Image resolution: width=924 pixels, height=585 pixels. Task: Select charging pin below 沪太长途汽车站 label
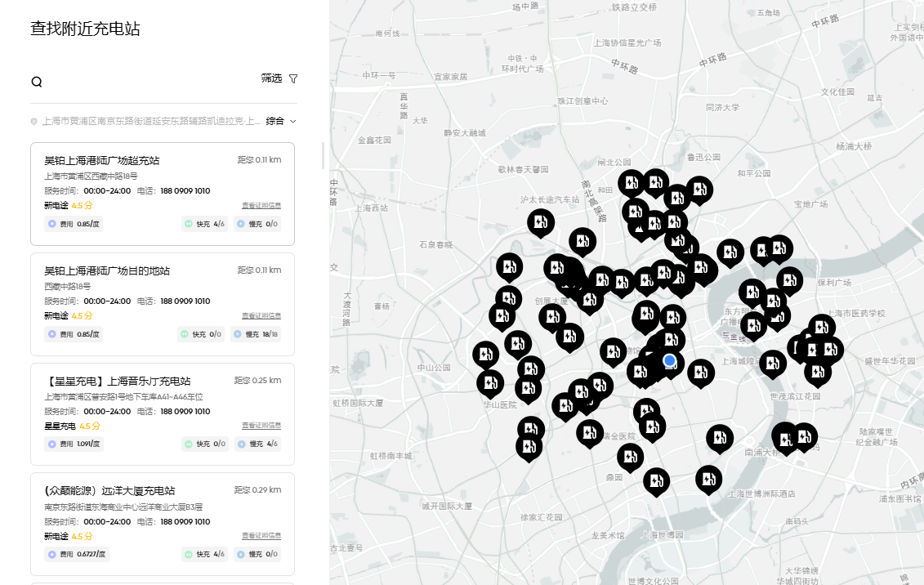(540, 223)
